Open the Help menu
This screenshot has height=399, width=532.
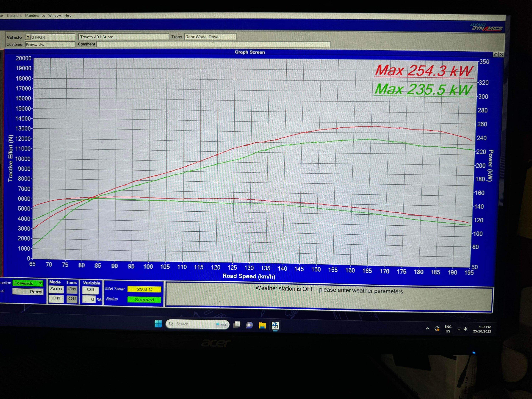pos(68,15)
